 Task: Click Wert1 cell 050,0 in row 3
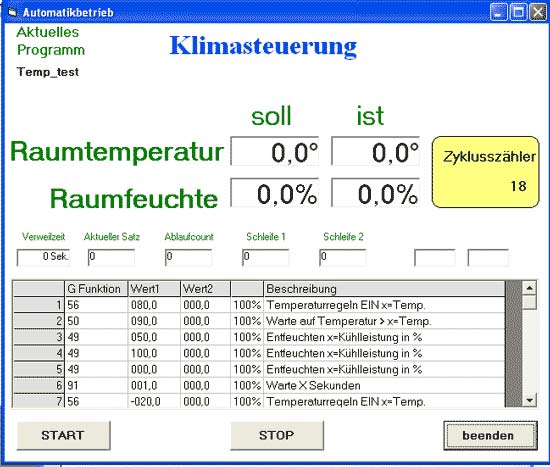(x=154, y=337)
